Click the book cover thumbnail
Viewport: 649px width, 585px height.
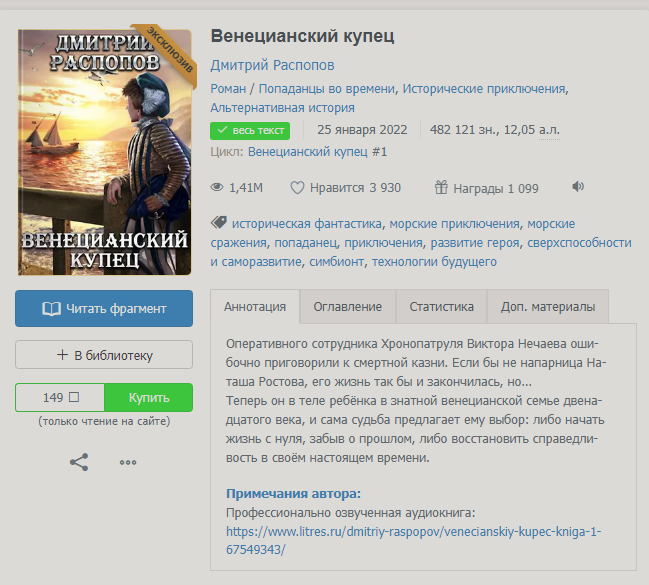click(x=105, y=152)
